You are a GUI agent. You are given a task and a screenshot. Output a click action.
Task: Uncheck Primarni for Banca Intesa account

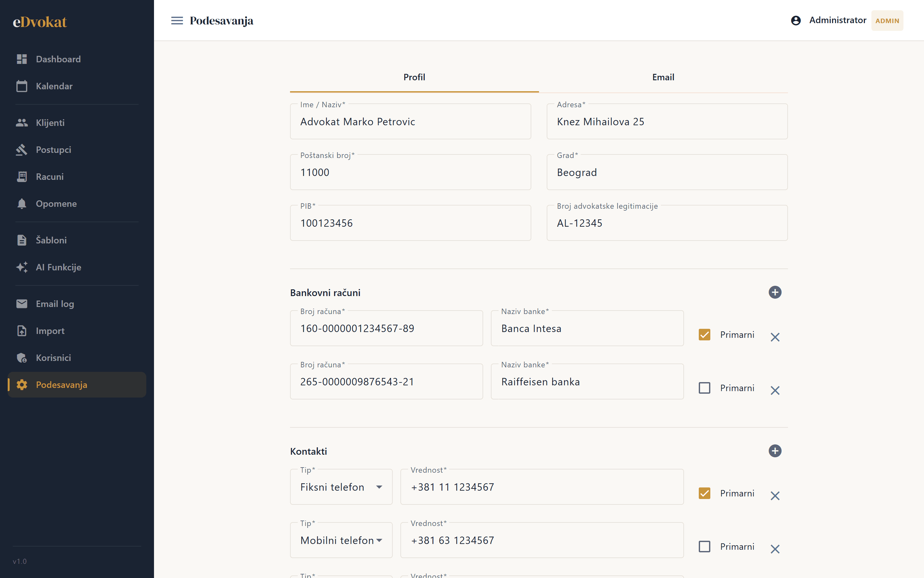point(705,335)
